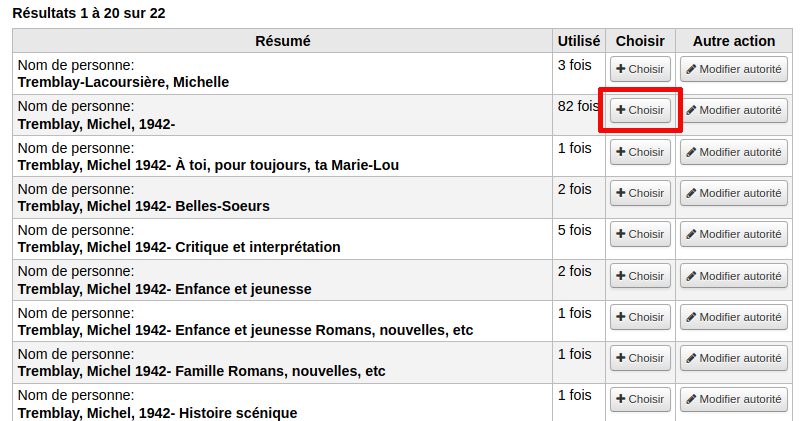Choose Tremblay-Lacoursière, Michelle authority
Viewport: 803px width, 421px height.
pyautogui.click(x=640, y=69)
